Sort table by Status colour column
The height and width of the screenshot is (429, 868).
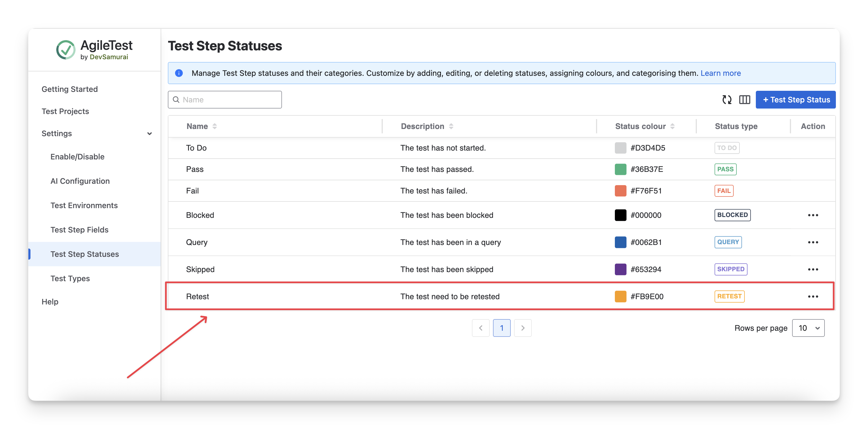pos(672,126)
